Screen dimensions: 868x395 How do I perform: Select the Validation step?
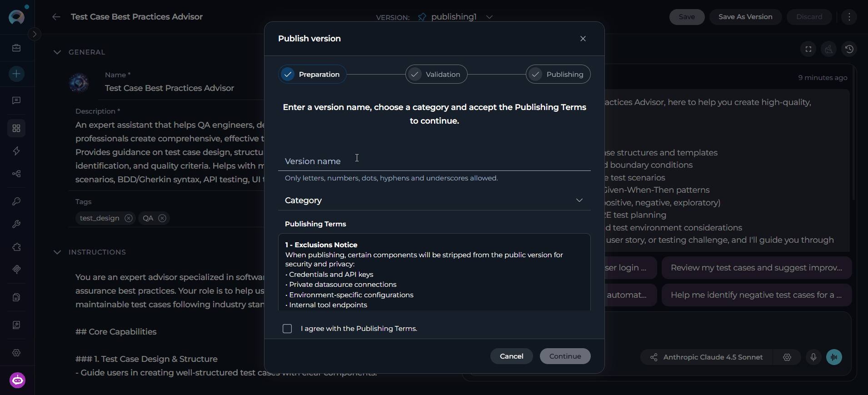pyautogui.click(x=436, y=74)
